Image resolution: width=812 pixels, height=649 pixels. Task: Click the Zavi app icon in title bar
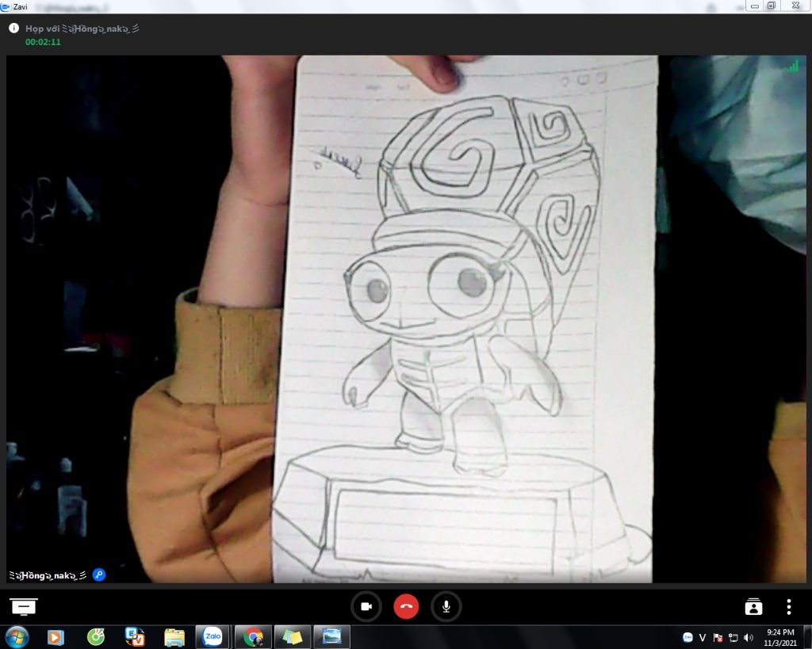[x=6, y=6]
